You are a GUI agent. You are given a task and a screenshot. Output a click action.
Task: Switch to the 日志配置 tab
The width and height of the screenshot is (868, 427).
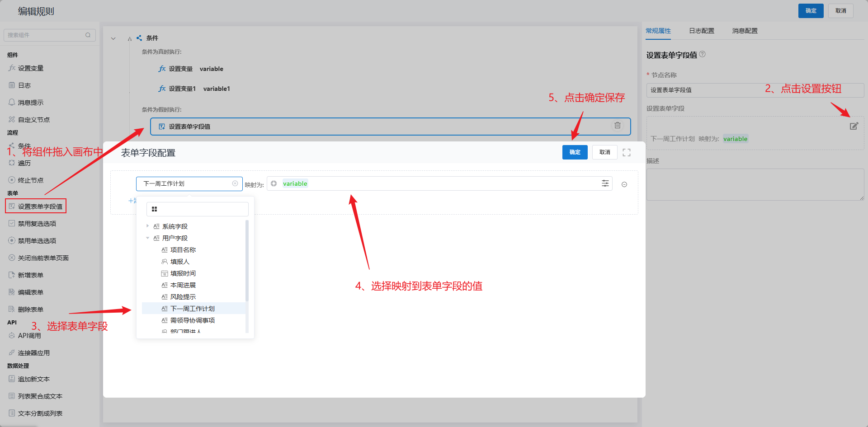[x=701, y=31]
